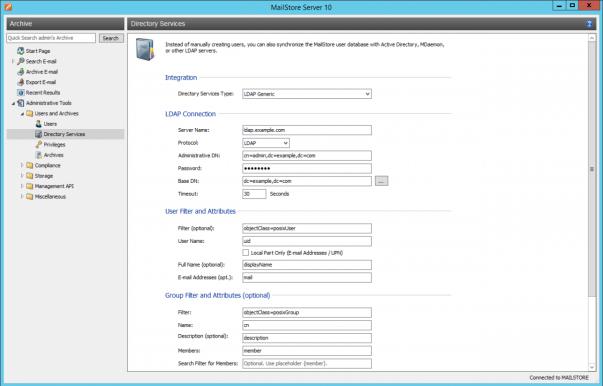Click the blue arrow icon in Directory Services header
603x386 pixels.
[589, 24]
